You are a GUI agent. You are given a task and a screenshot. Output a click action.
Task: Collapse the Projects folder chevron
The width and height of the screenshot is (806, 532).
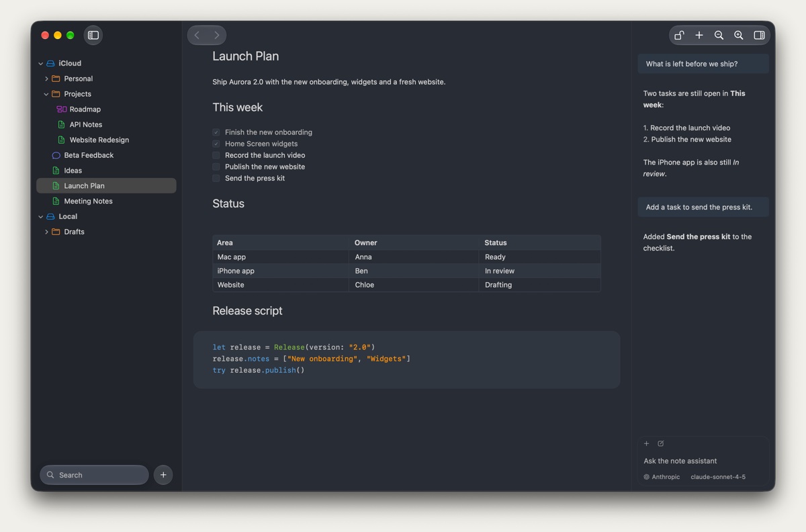pyautogui.click(x=46, y=94)
